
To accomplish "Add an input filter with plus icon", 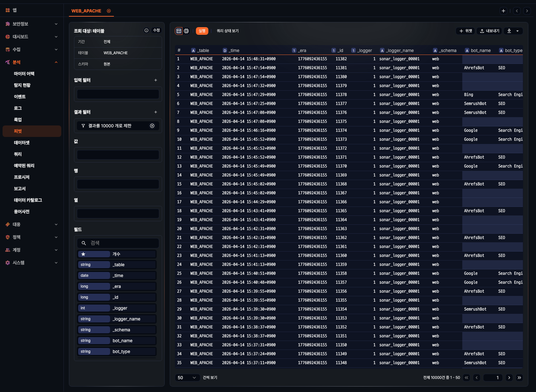I will (x=156, y=80).
